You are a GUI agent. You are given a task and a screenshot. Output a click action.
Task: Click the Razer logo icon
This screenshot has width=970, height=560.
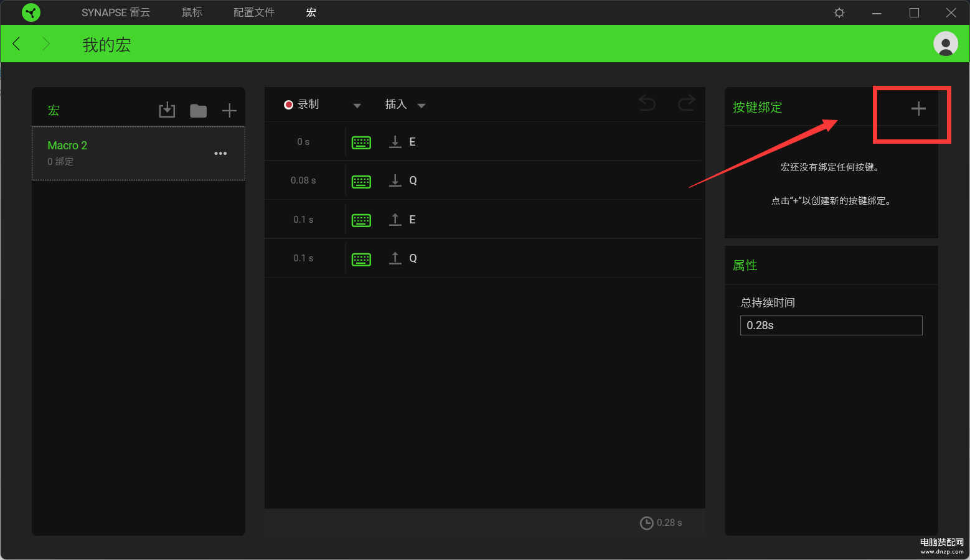tap(31, 12)
